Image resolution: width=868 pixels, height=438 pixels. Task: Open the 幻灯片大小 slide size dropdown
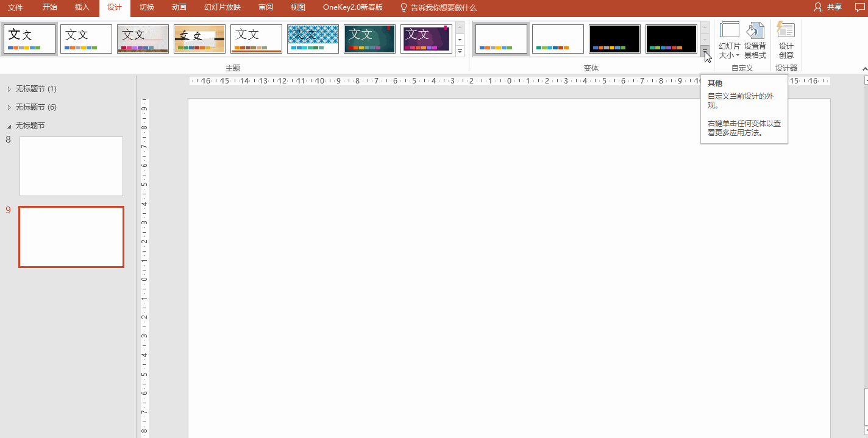coord(730,40)
